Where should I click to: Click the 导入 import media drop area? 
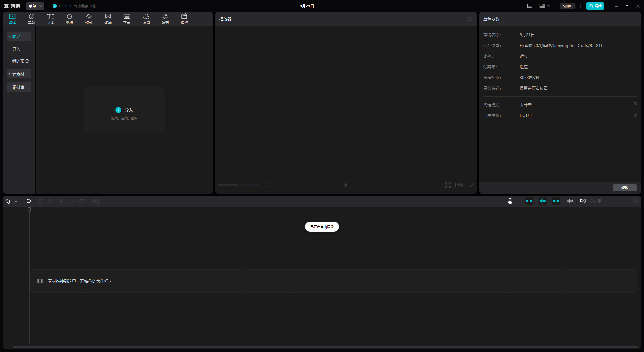coord(124,110)
